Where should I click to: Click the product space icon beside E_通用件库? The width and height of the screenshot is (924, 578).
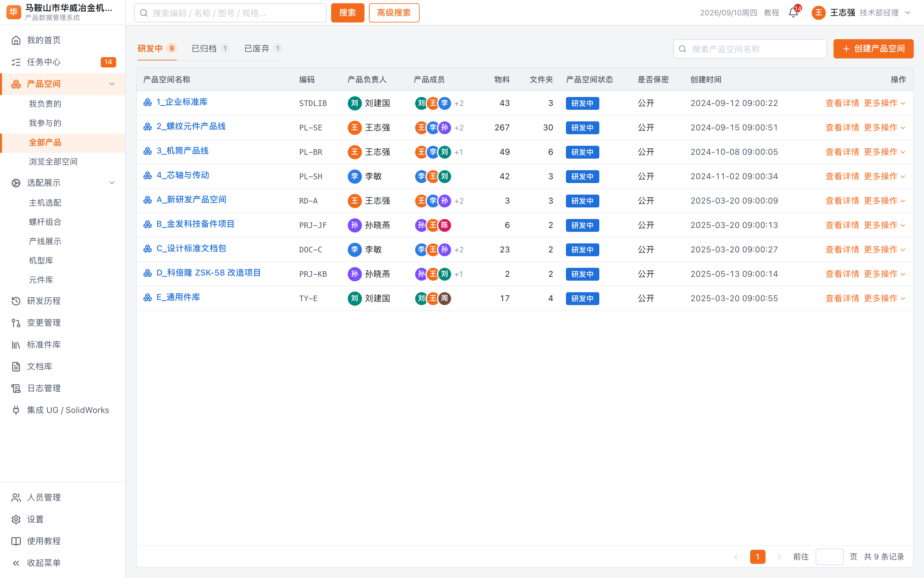(x=148, y=297)
